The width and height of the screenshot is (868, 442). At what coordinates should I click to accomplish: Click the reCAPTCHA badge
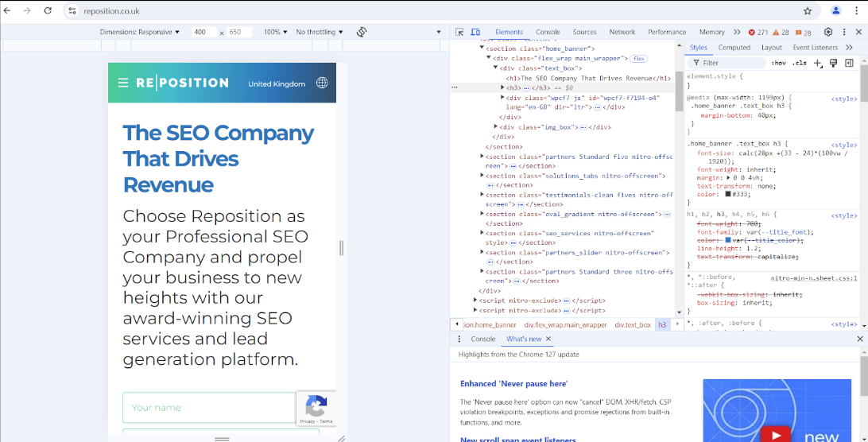tap(316, 408)
